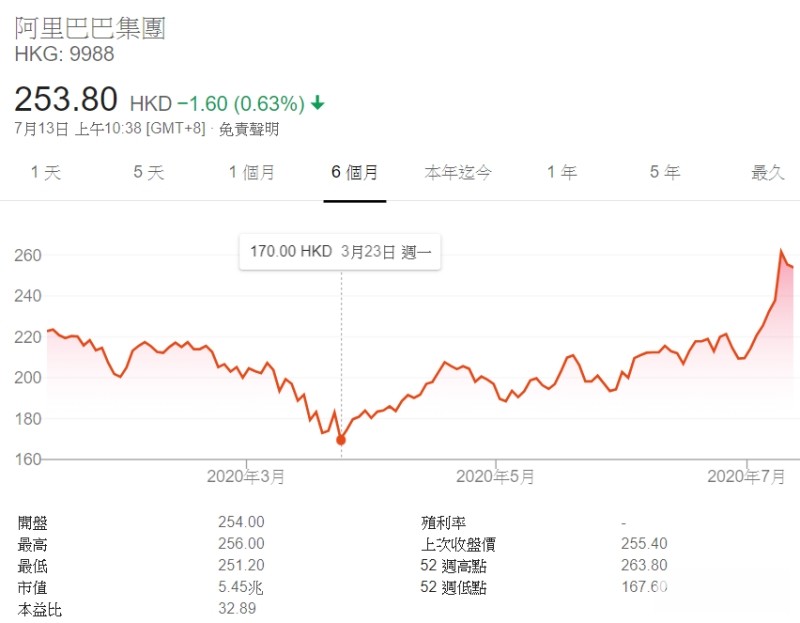Click the 160 y-axis label
Viewport: 800px width, 623px height.
(x=28, y=459)
